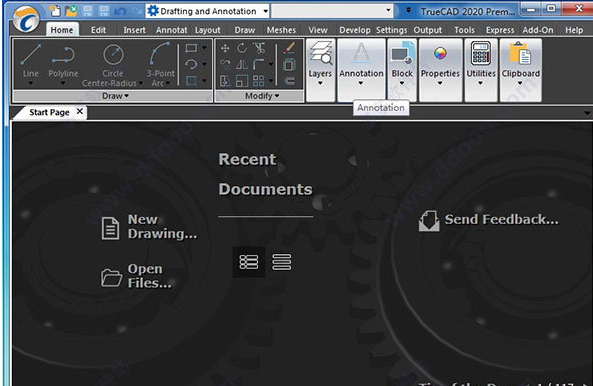This screenshot has width=593, height=386.
Task: Expand the Draw panel dropdown
Action: [115, 96]
